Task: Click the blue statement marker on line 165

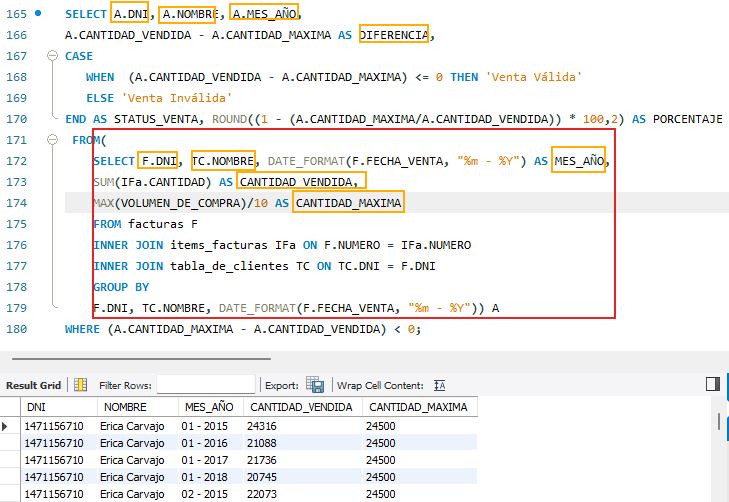Action: click(38, 14)
